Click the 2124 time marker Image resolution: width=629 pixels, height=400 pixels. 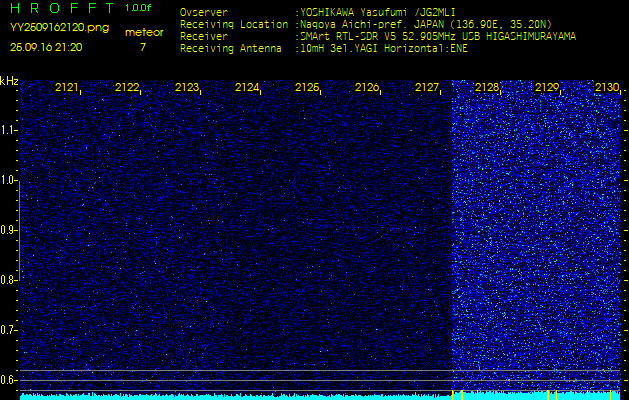[247, 87]
